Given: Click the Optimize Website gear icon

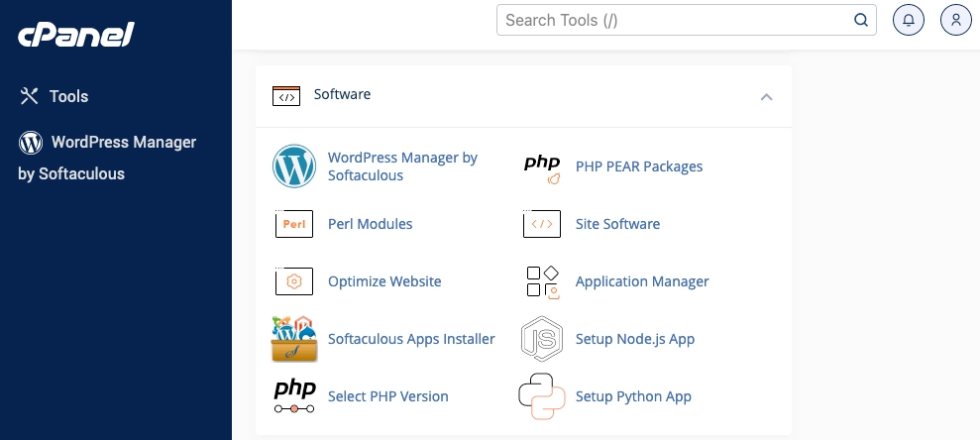Looking at the screenshot, I should pos(293,281).
